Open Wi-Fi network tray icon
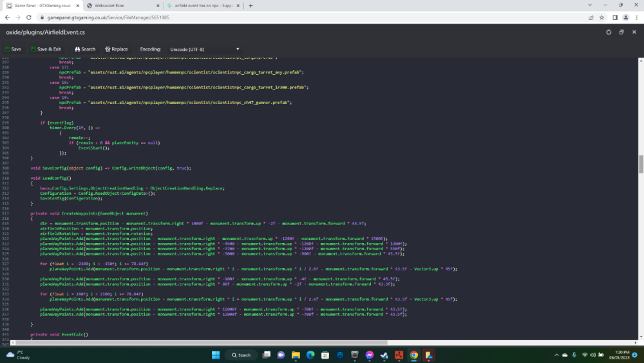 [585, 355]
